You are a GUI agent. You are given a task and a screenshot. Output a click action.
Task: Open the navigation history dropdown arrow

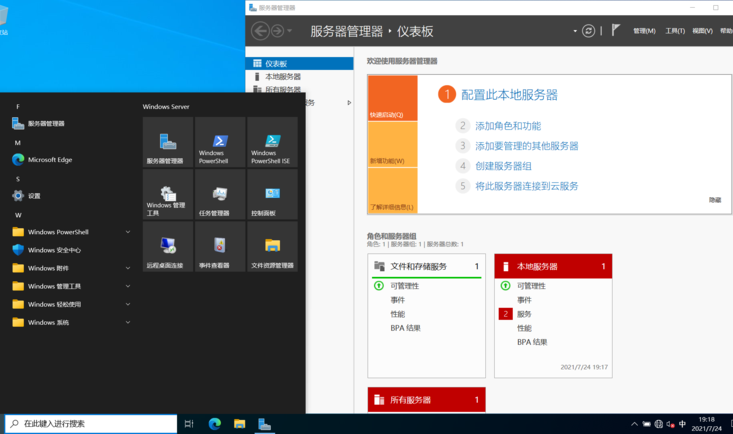click(289, 31)
